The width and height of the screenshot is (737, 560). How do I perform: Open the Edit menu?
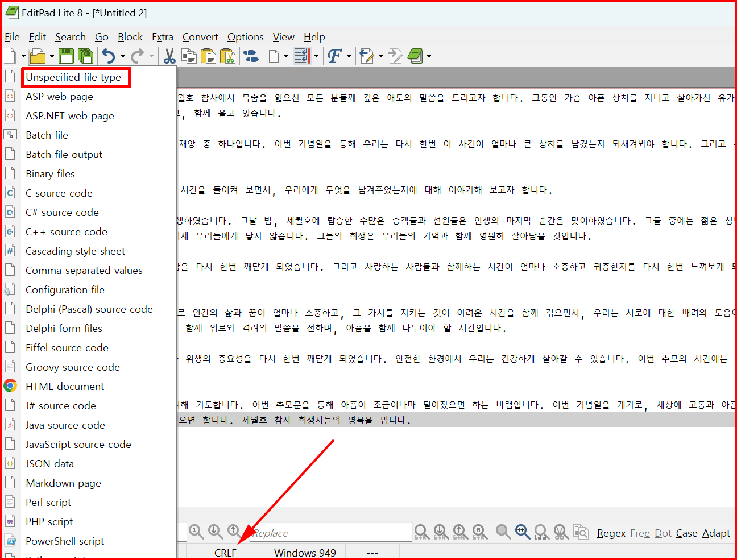pos(38,37)
